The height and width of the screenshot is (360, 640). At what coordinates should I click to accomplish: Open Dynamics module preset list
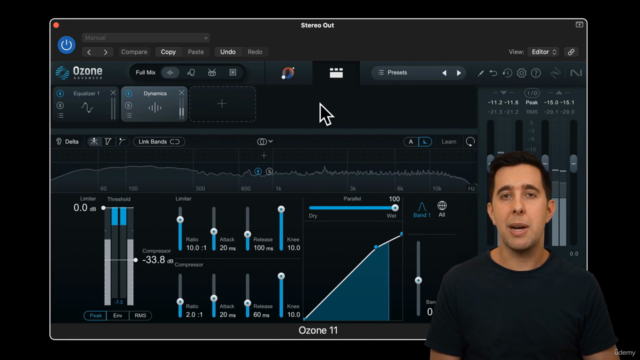click(128, 116)
